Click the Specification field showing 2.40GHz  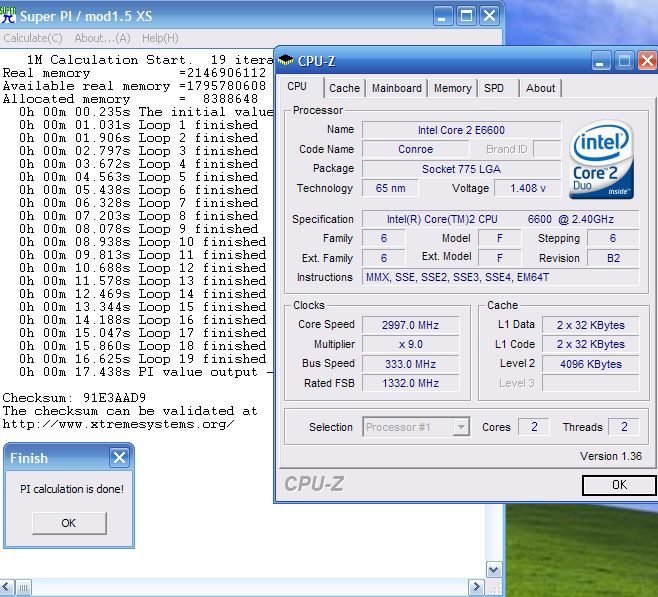[x=500, y=219]
